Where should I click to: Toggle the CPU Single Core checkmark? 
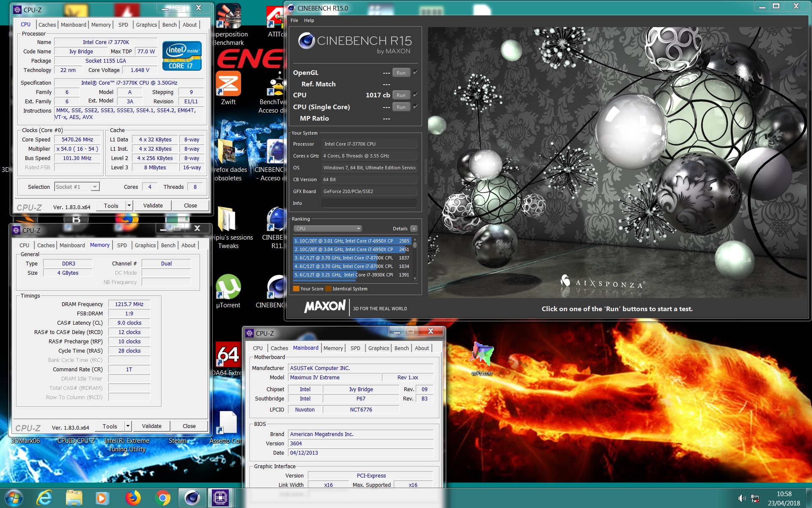pos(415,107)
